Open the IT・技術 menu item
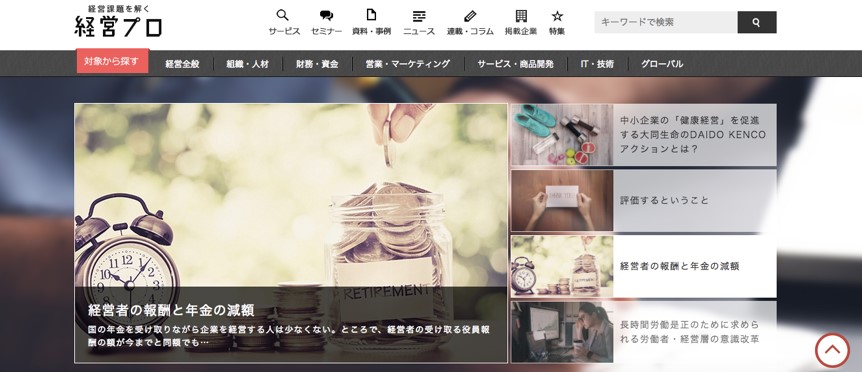 coord(596,64)
